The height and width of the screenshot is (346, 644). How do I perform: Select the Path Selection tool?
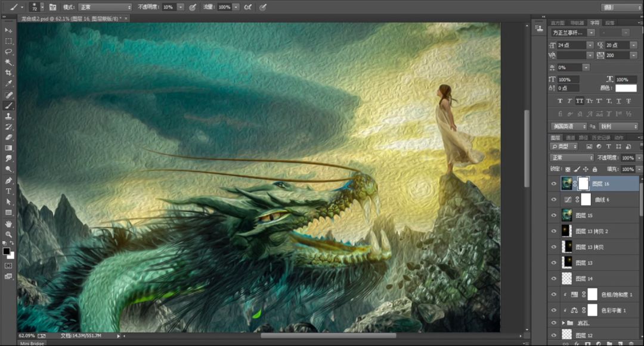pos(8,202)
